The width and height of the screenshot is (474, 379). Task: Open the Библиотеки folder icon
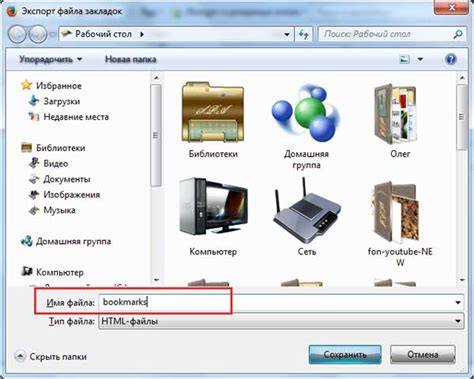[x=213, y=112]
